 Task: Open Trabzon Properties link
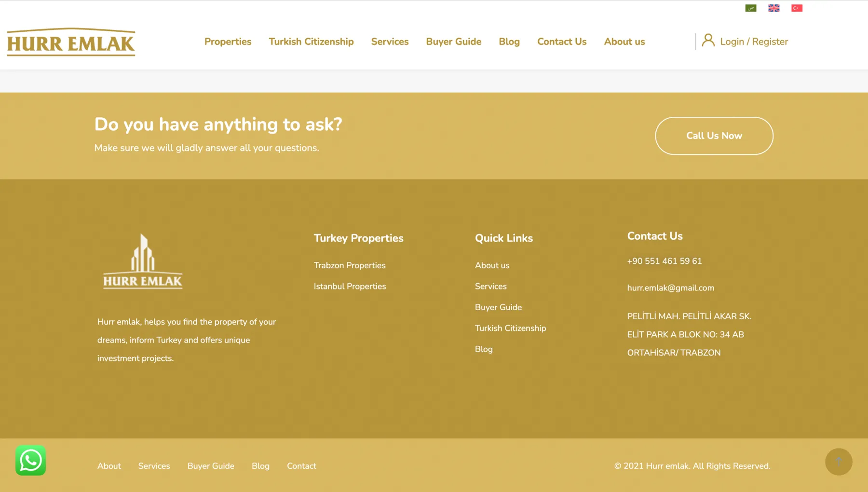tap(350, 265)
